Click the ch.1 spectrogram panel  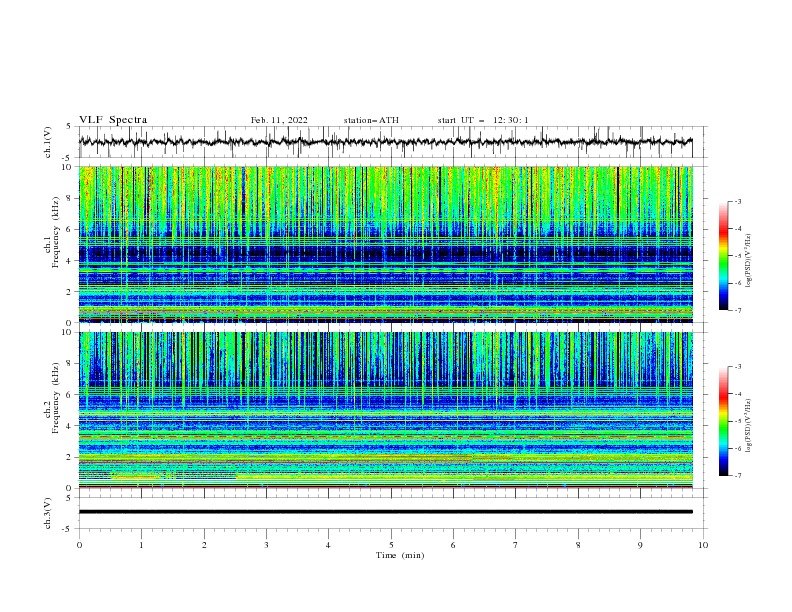click(386, 244)
